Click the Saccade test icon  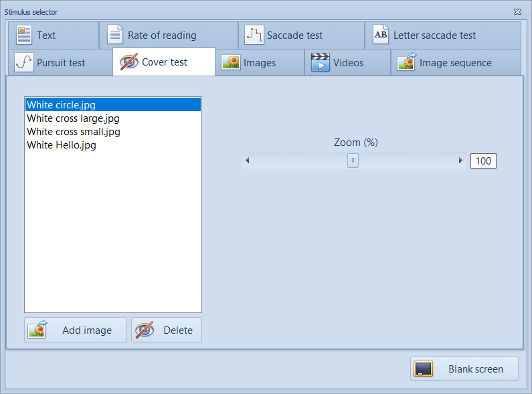tap(254, 35)
